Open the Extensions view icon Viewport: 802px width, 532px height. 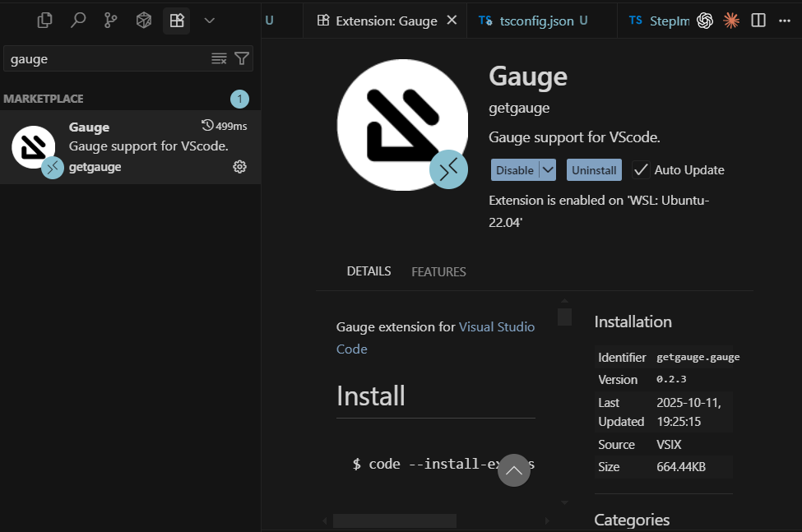pyautogui.click(x=176, y=20)
